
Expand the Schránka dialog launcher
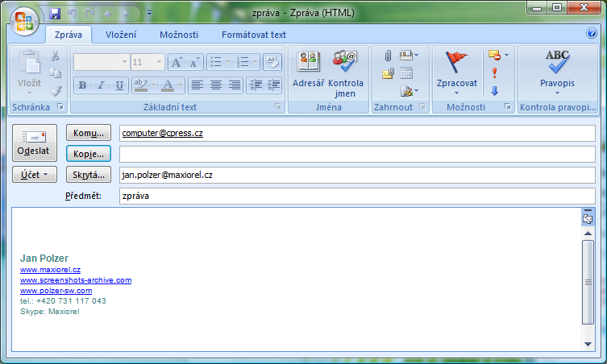(60, 106)
